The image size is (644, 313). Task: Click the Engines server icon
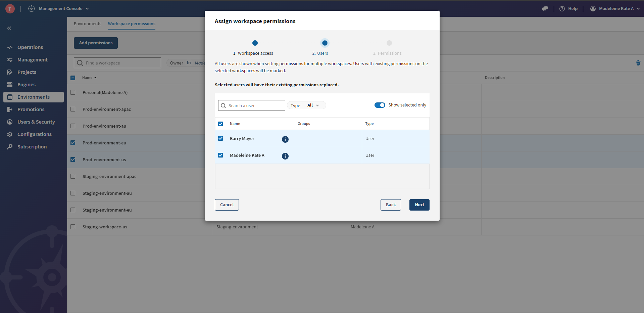click(x=10, y=85)
